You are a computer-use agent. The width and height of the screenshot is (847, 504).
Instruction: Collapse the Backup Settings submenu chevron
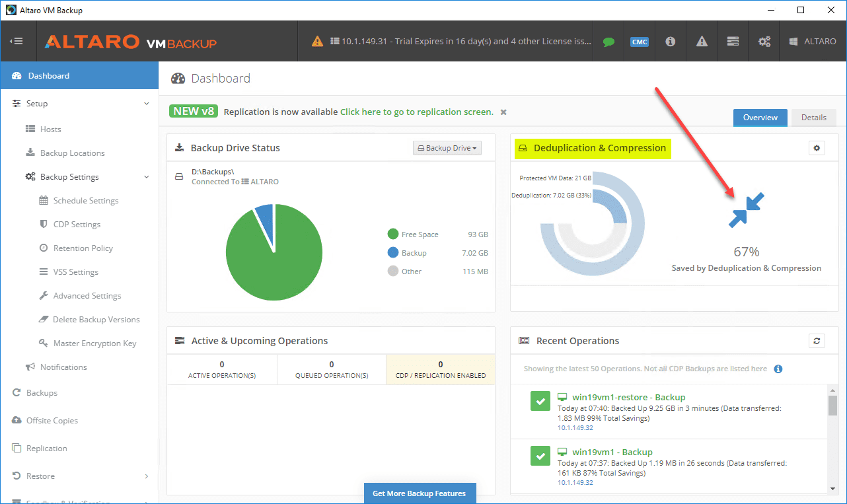[x=147, y=177]
